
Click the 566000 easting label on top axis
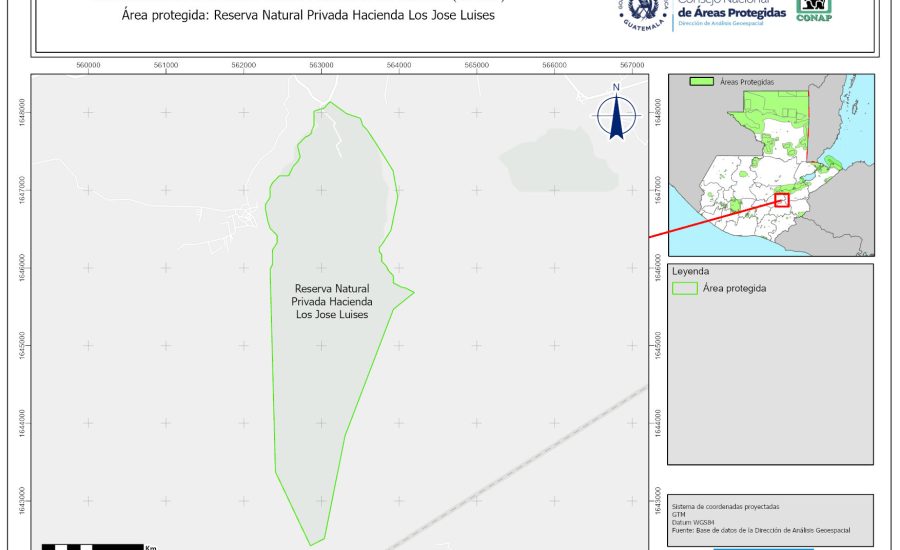(554, 66)
